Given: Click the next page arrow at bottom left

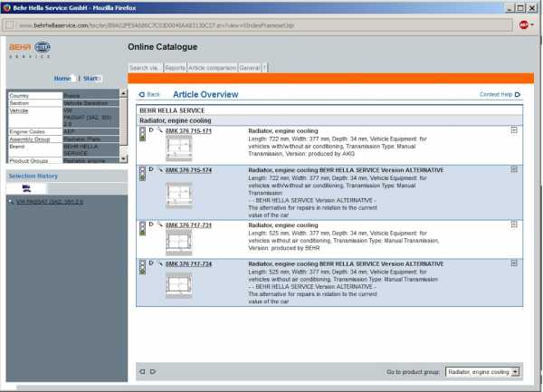Looking at the screenshot, I should coord(153,371).
